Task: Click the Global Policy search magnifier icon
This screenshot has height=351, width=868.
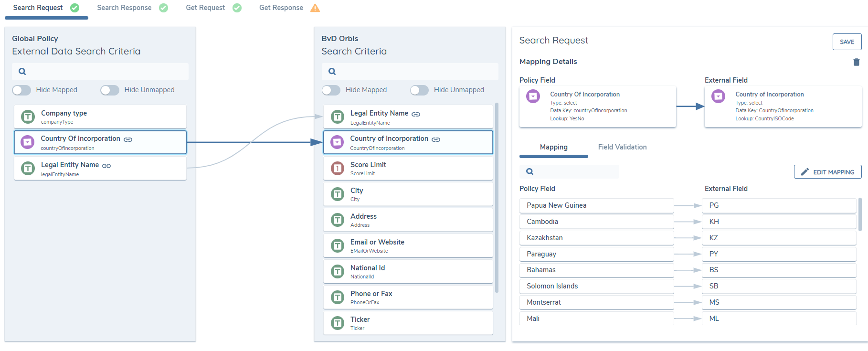Action: pos(22,72)
